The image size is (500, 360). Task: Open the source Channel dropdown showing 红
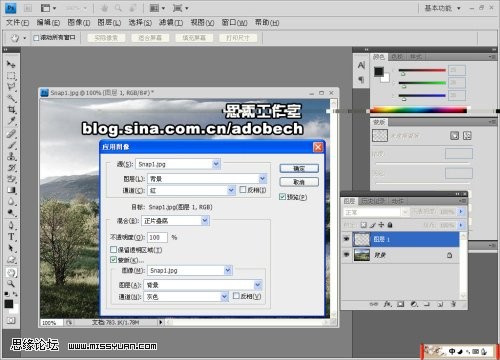191,190
